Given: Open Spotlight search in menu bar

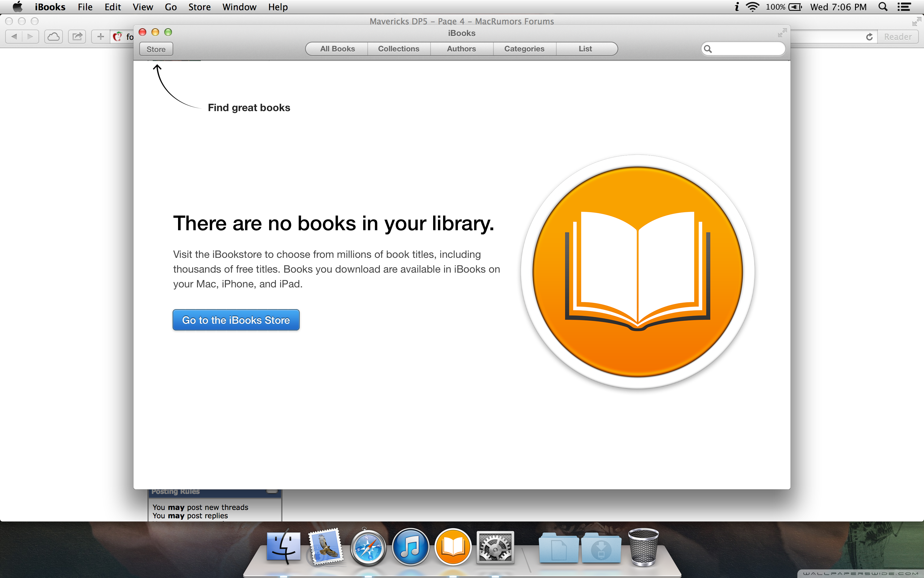Looking at the screenshot, I should click(883, 7).
